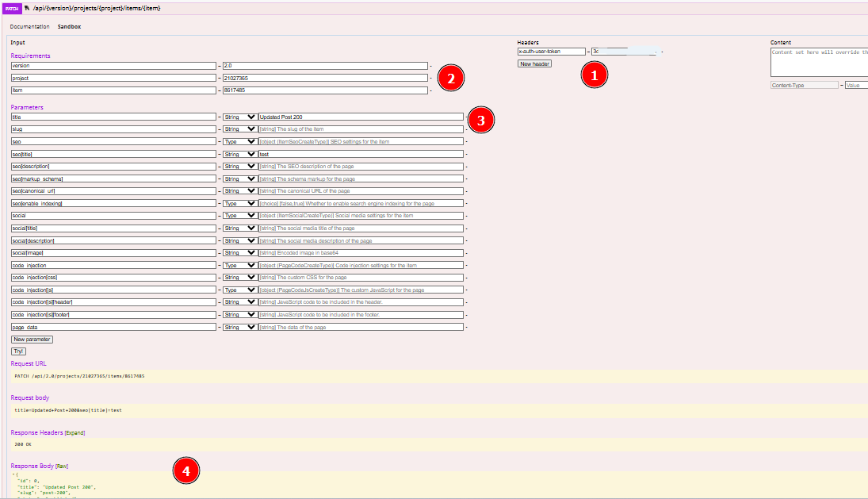Open the type dropdown for title parameter
The image size is (868, 499).
239,117
